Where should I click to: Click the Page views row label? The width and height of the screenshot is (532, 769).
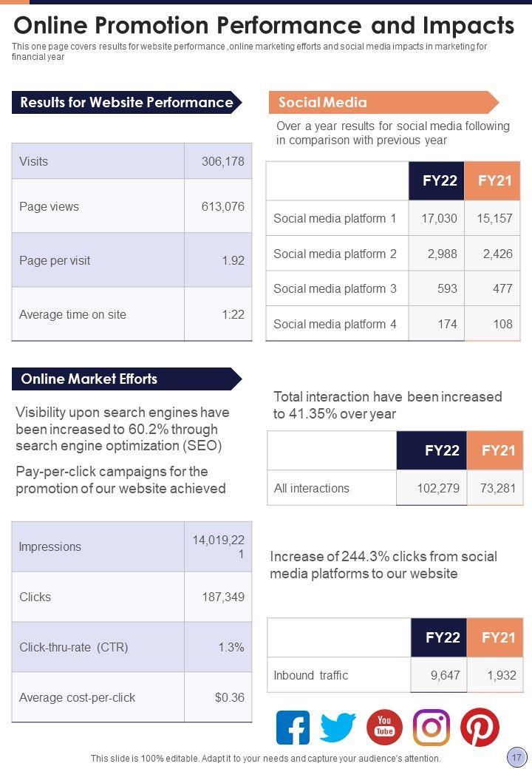point(49,206)
